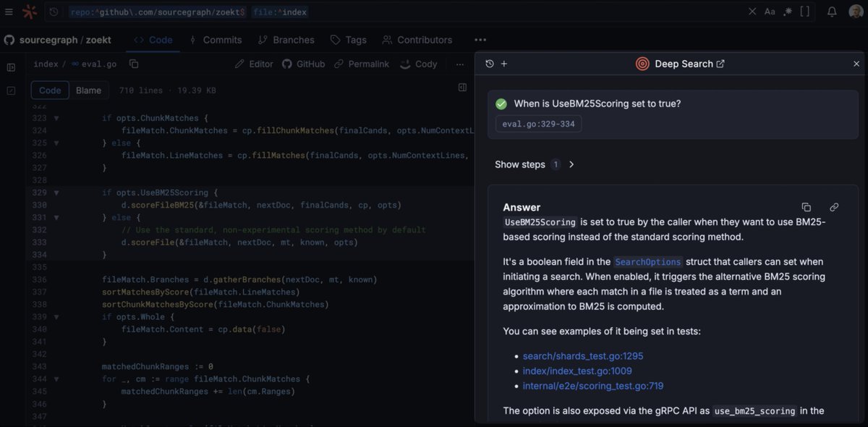868x427 pixels.
Task: Select the Code view toggle button
Action: click(50, 90)
